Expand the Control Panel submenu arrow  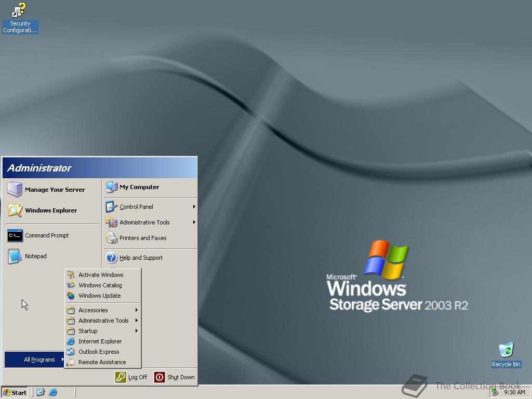(x=194, y=207)
